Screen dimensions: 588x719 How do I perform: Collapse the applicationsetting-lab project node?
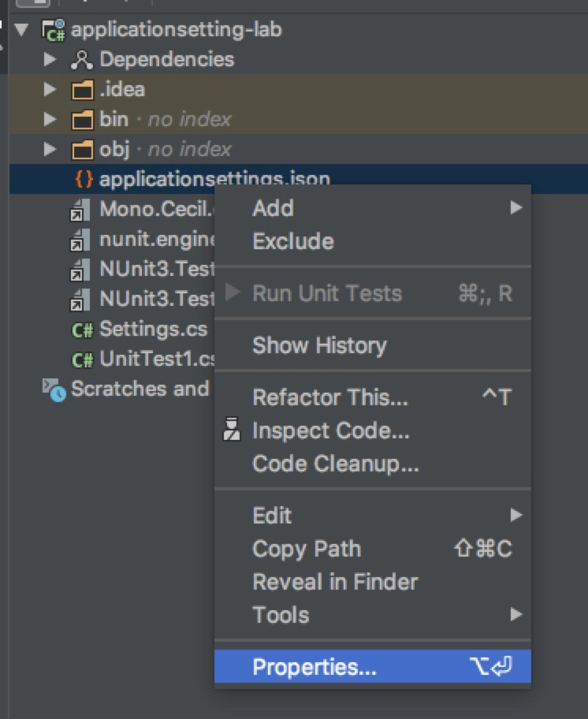(x=21, y=31)
